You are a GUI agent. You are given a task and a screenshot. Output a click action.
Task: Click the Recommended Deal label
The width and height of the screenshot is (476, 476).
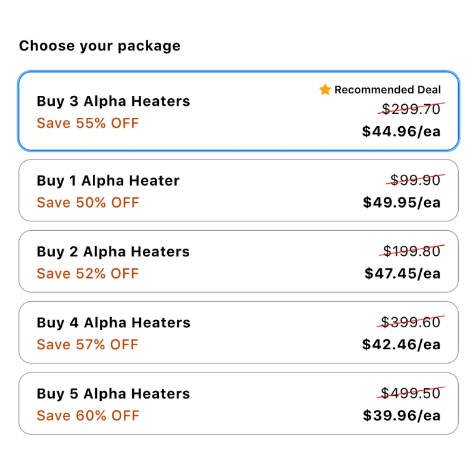(x=387, y=90)
